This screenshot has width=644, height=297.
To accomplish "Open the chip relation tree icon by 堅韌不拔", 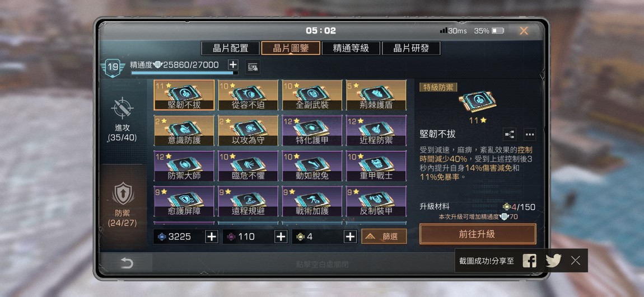I will click(x=509, y=134).
